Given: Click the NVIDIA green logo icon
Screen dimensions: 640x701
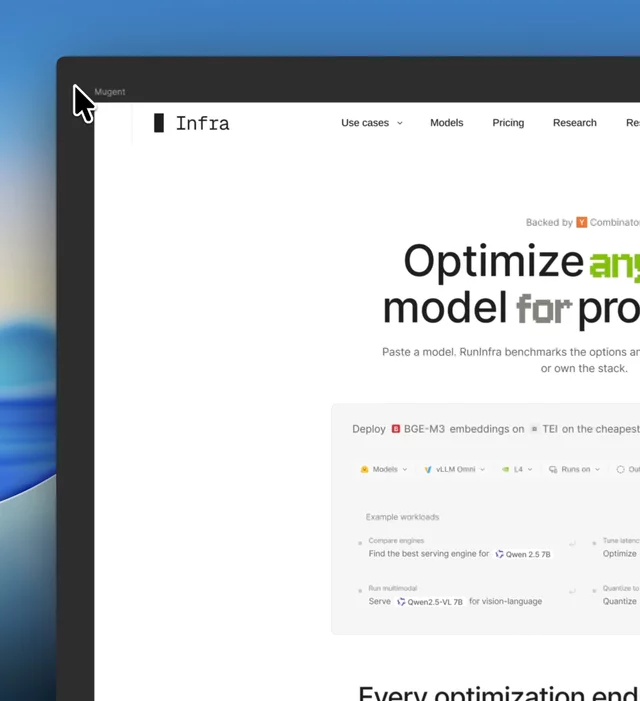Looking at the screenshot, I should coord(505,469).
